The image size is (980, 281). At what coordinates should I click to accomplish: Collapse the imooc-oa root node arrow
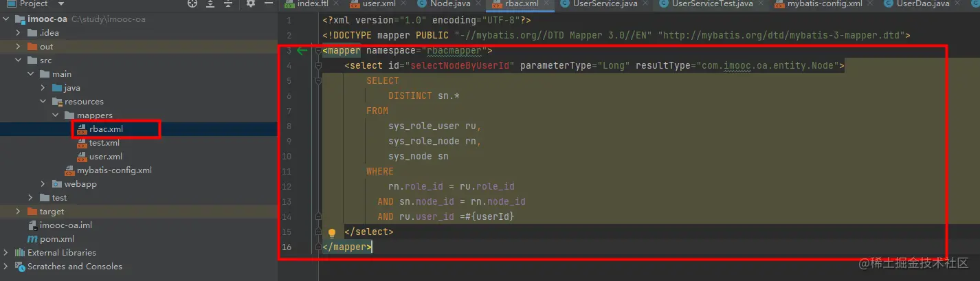pyautogui.click(x=8, y=19)
